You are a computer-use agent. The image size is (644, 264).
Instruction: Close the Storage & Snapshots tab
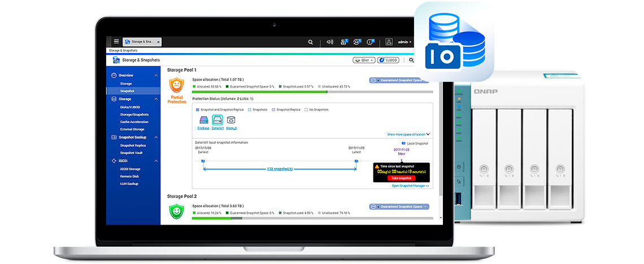(158, 42)
